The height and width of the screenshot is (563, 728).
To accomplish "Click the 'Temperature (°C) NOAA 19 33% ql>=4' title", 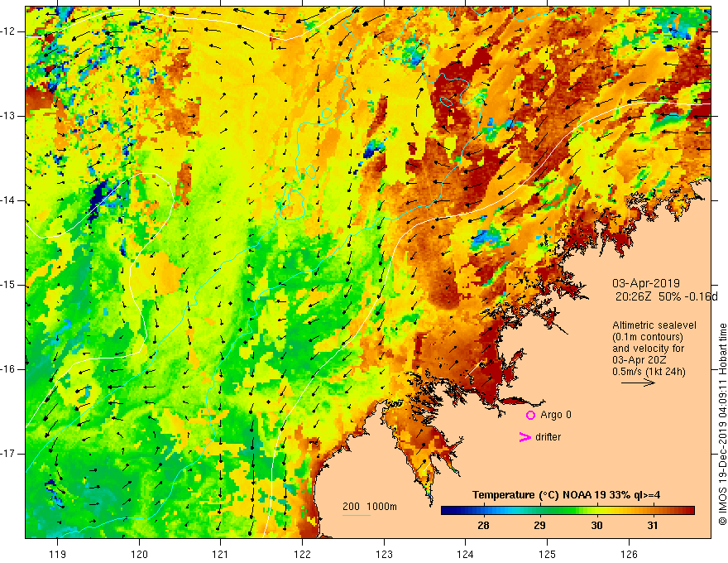I will click(x=566, y=495).
